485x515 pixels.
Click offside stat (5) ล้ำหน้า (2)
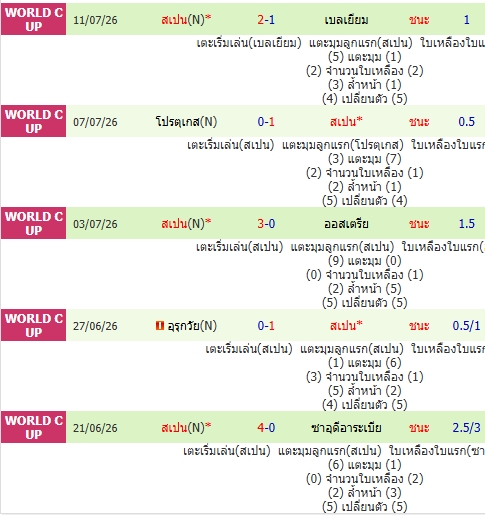(x=365, y=391)
